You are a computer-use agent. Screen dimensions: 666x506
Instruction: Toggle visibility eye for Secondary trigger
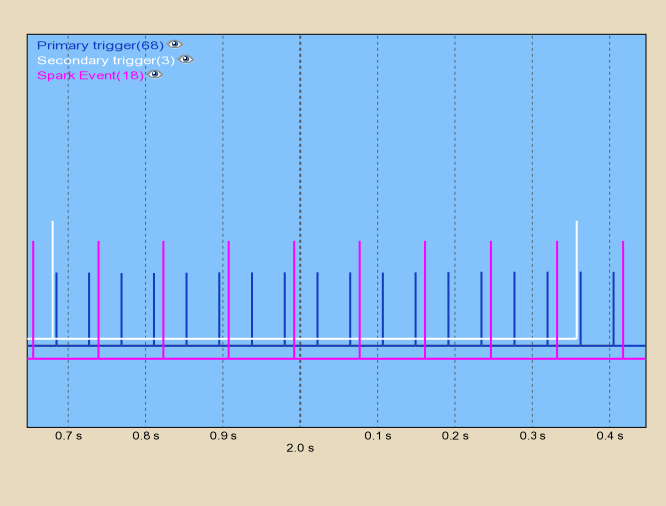tap(186, 60)
